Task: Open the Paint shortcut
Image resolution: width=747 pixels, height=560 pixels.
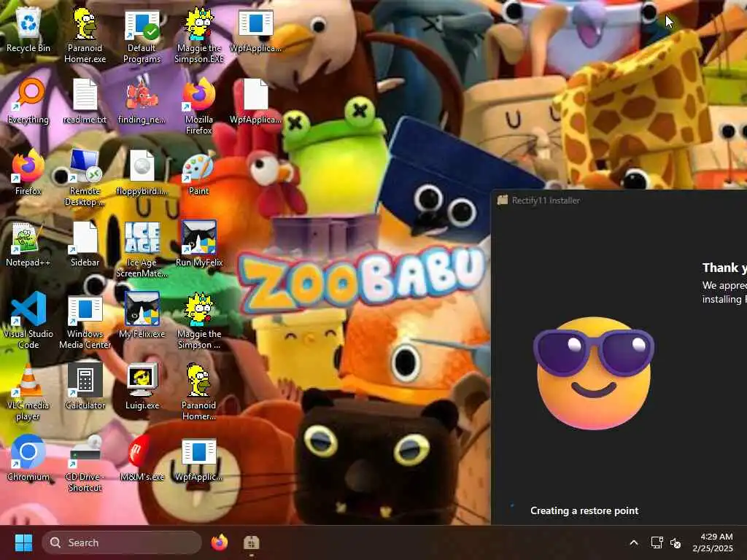Action: point(198,173)
